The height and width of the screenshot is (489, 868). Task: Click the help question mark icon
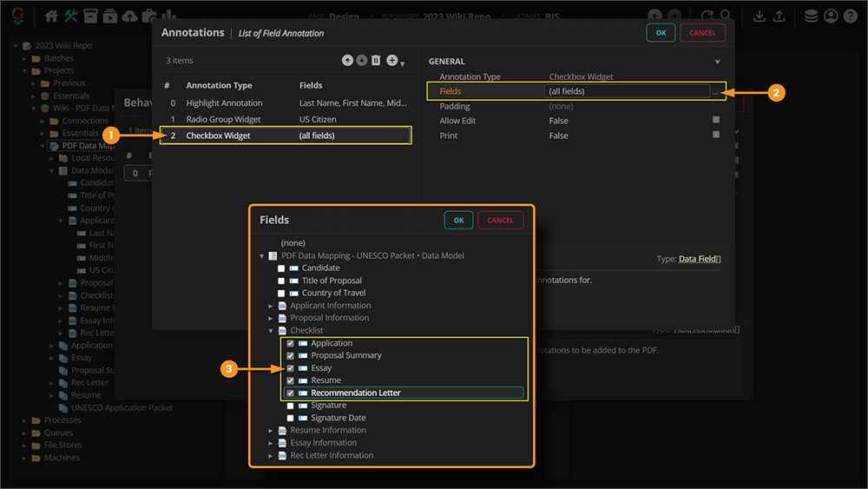pos(851,16)
